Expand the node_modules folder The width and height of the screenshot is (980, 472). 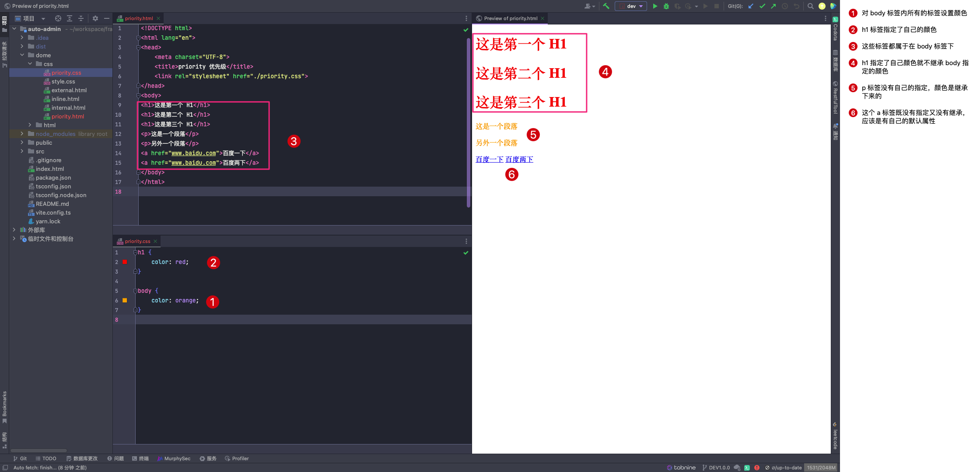[22, 134]
